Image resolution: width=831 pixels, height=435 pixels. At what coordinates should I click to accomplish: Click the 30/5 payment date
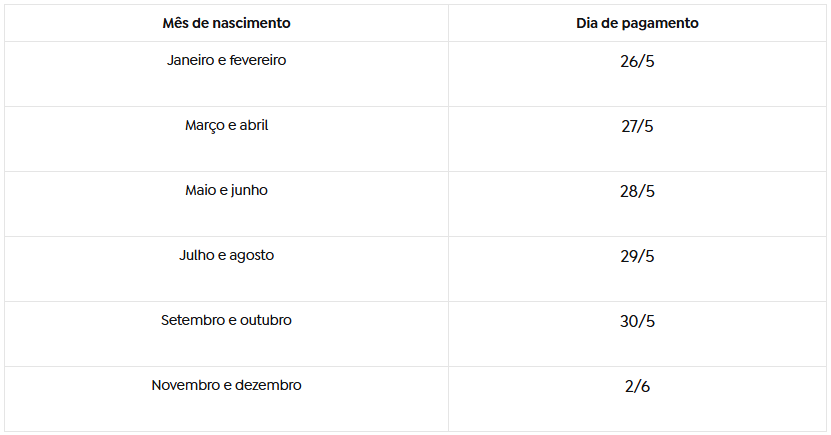[x=637, y=322]
